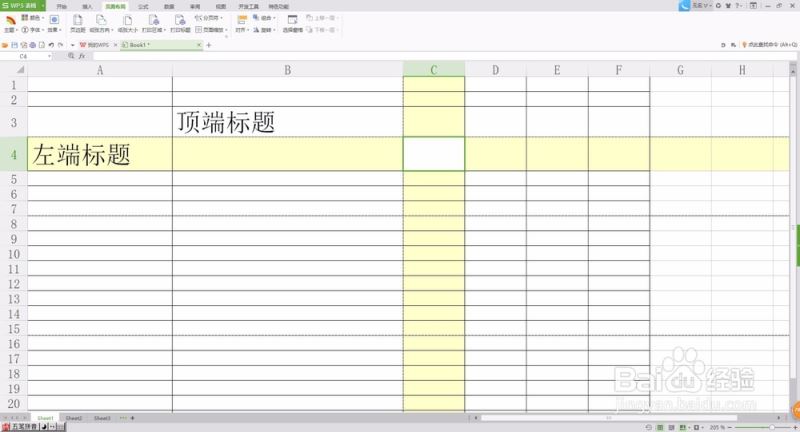Viewport: 800px width, 432px height.
Task: Click the horizontal scrollbar track
Action: pyautogui.click(x=628, y=418)
